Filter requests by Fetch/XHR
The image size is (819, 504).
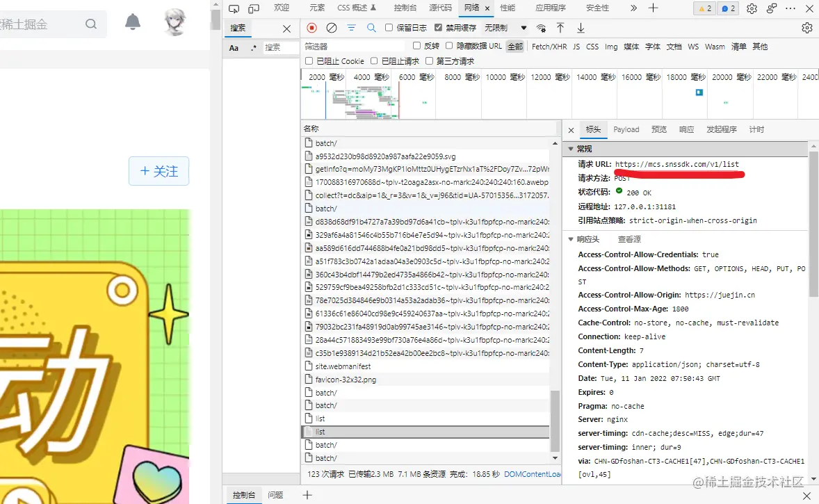tap(549, 47)
